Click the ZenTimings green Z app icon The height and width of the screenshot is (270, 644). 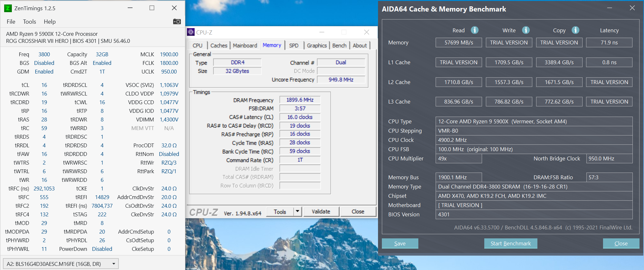coord(8,8)
